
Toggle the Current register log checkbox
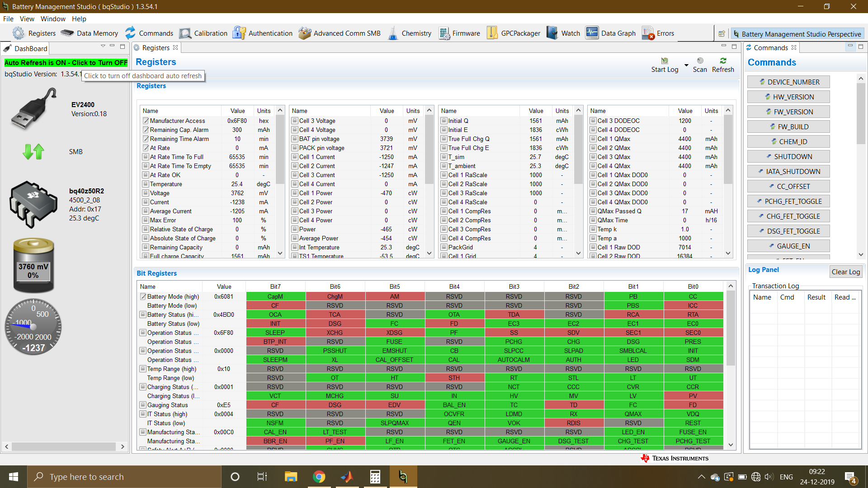tap(146, 202)
